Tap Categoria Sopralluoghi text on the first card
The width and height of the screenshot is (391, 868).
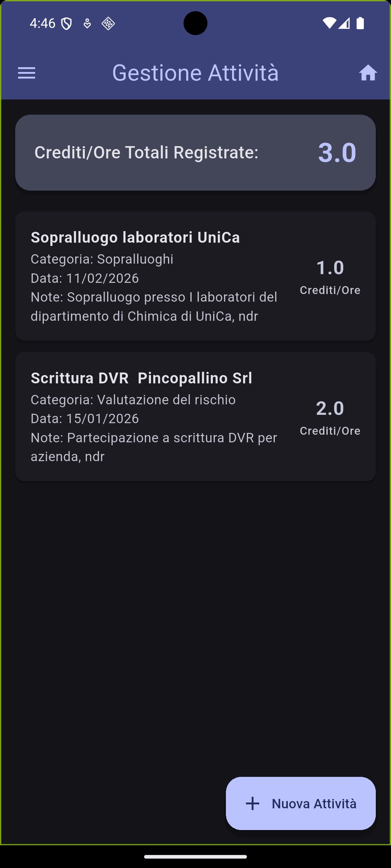point(102,259)
